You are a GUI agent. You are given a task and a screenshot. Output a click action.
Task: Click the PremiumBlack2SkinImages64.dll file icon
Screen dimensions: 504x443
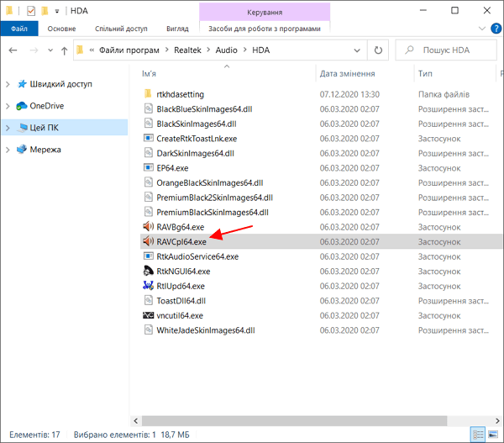pyautogui.click(x=148, y=198)
